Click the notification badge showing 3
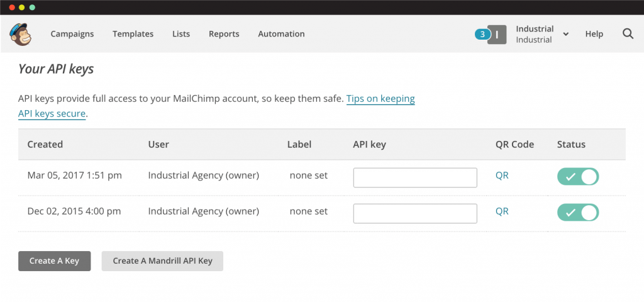This screenshot has width=644, height=302. (482, 35)
